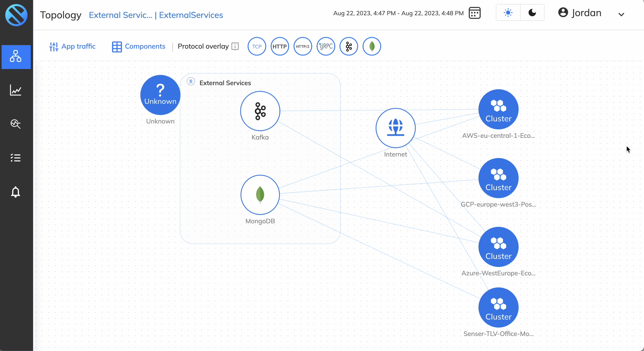Open the topology view in sidebar
This screenshot has height=351, width=644.
[x=16, y=57]
